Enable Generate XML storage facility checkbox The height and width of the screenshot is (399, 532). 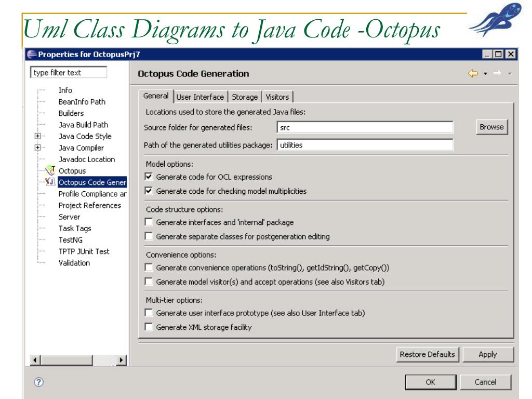point(149,327)
